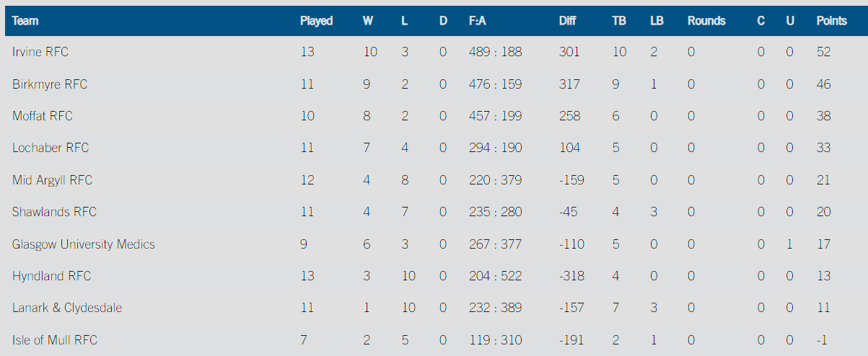This screenshot has height=356, width=868.
Task: Open the Isle of Mull RFC link
Action: (x=55, y=340)
